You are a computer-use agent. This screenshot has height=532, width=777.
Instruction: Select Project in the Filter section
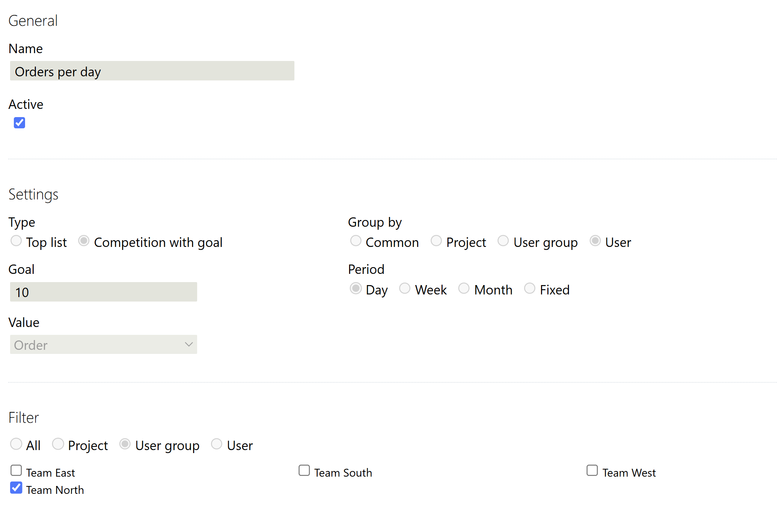(58, 444)
